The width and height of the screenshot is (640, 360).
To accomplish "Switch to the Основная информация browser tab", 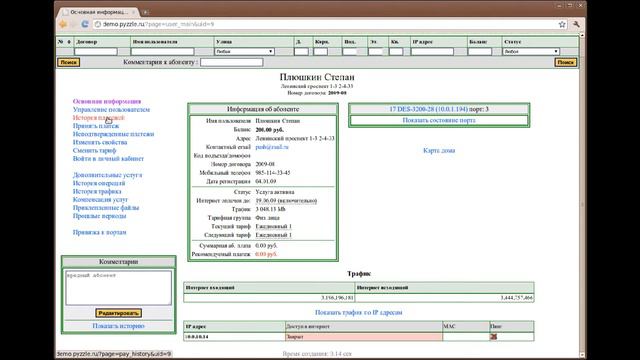I will pyautogui.click(x=99, y=12).
